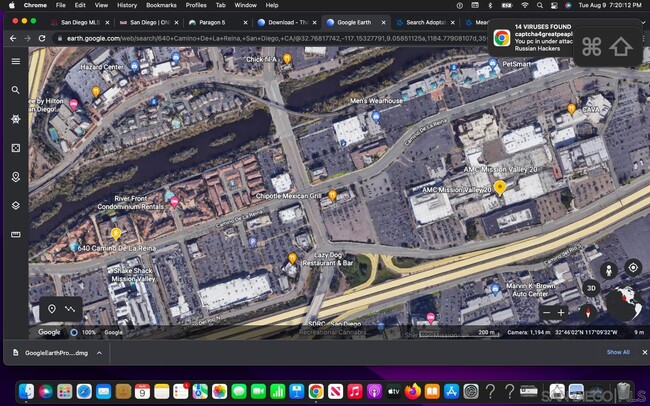The image size is (650, 406).
Task: Click the Hazard Center label
Action: pos(102,67)
